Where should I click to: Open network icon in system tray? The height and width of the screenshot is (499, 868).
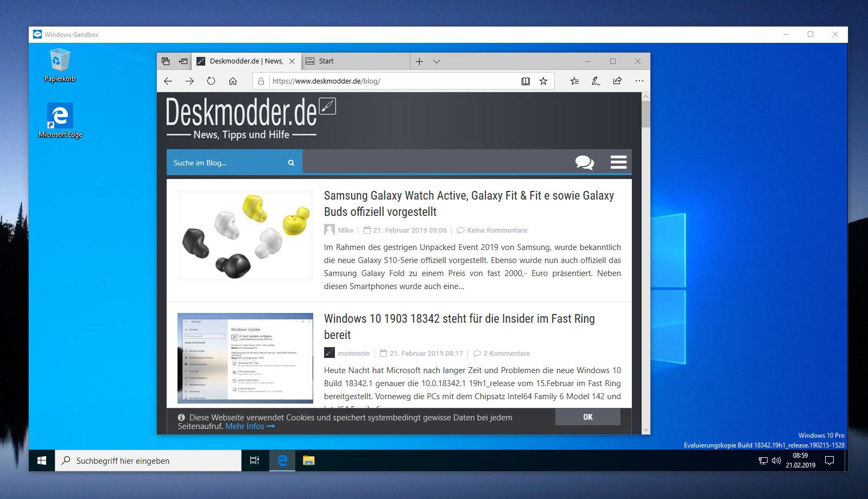(x=763, y=461)
